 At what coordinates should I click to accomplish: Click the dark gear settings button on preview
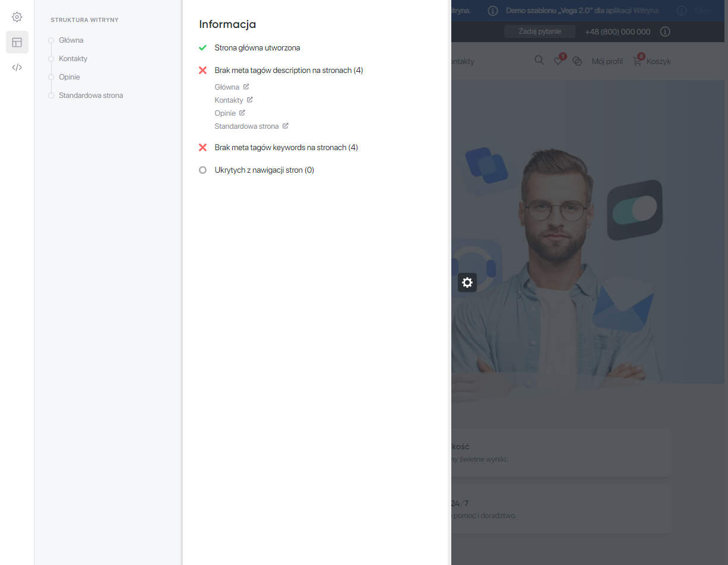coord(467,282)
